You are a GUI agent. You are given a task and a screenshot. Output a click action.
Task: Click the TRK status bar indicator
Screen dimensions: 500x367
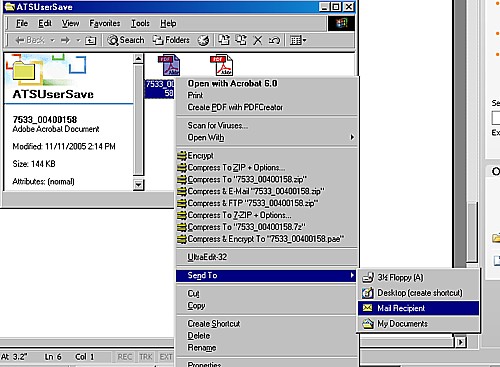point(146,357)
